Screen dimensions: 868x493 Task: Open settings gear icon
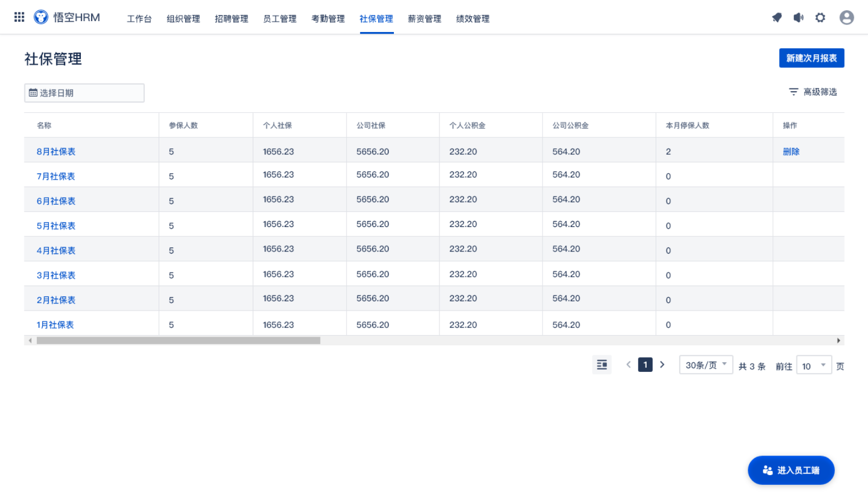[x=820, y=18]
